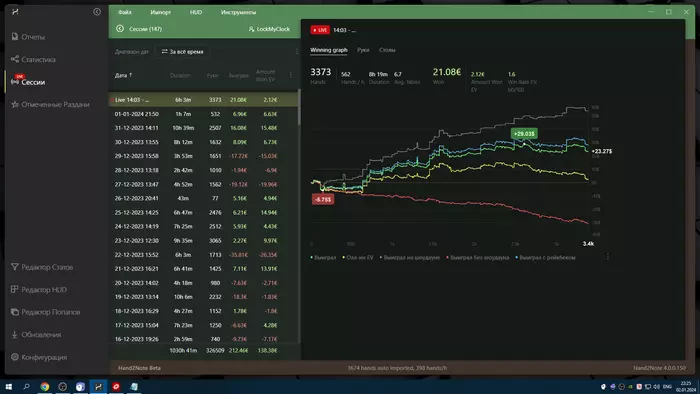The height and width of the screenshot is (394, 700).
Task: Open the Редактор Попапов icon
Action: coord(15,312)
